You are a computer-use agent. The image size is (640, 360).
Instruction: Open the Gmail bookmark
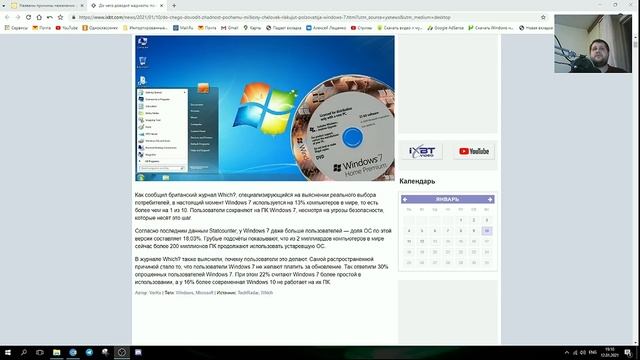(229, 28)
